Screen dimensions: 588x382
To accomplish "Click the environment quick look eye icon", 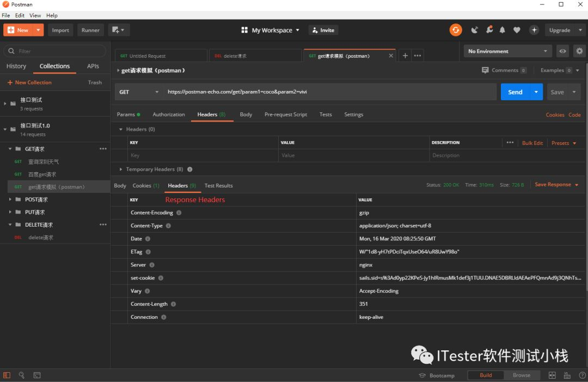I will (562, 51).
